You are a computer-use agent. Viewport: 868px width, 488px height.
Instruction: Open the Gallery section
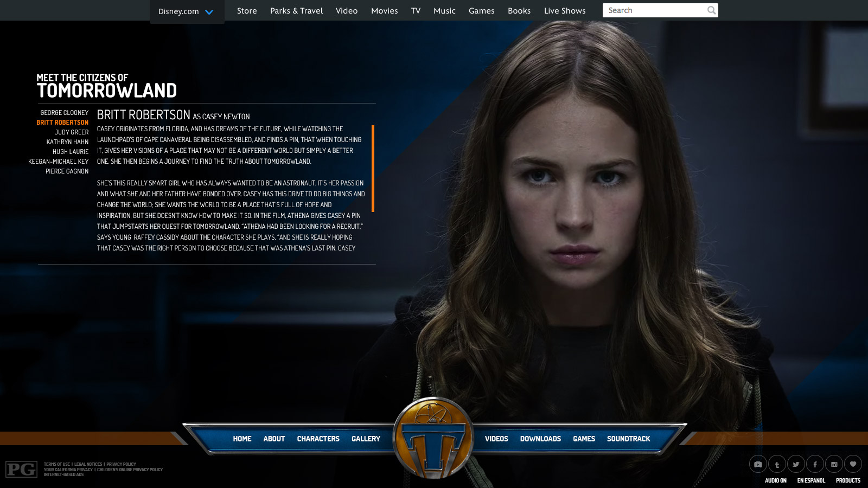(366, 439)
